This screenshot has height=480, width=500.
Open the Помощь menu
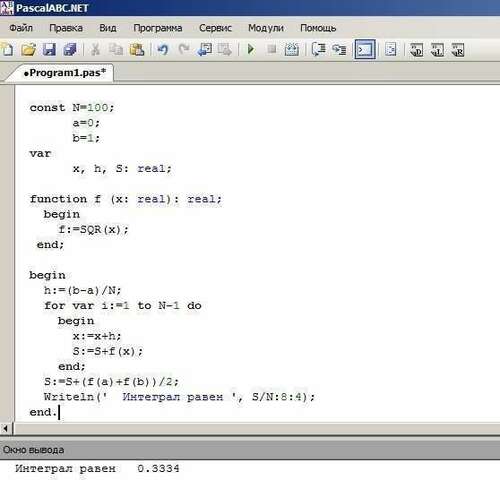[x=318, y=28]
